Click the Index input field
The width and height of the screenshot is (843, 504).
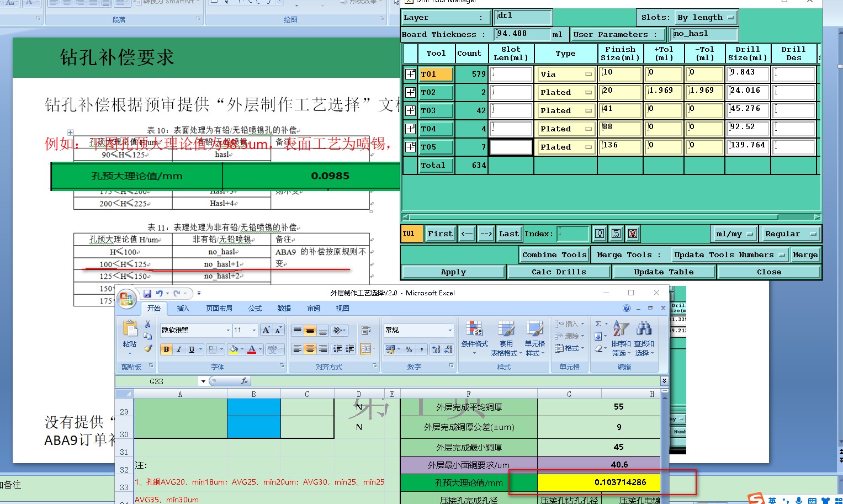pos(573,234)
